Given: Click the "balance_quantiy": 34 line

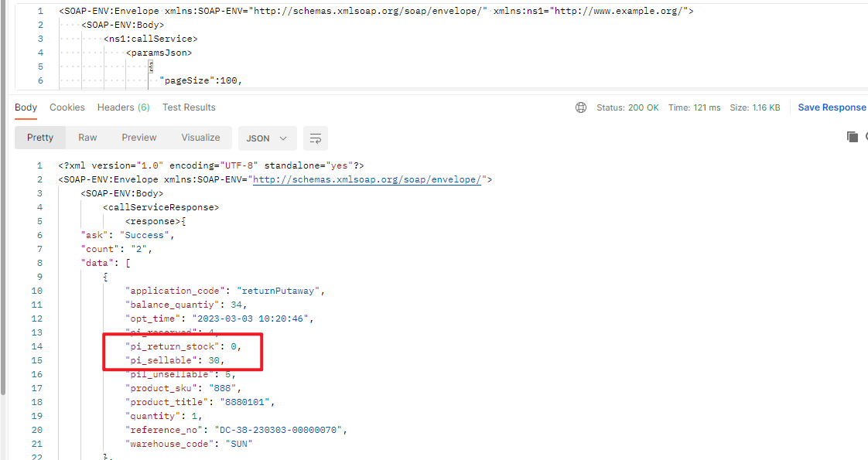Looking at the screenshot, I should click(186, 305).
